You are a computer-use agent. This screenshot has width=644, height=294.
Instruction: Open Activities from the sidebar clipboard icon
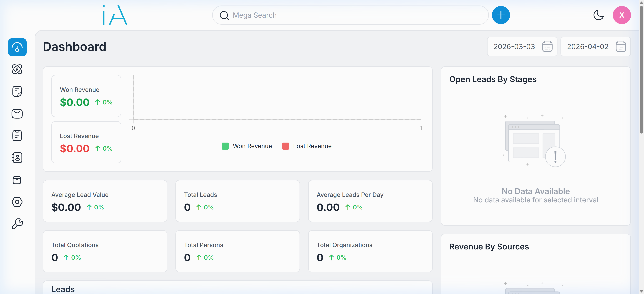coord(17,136)
